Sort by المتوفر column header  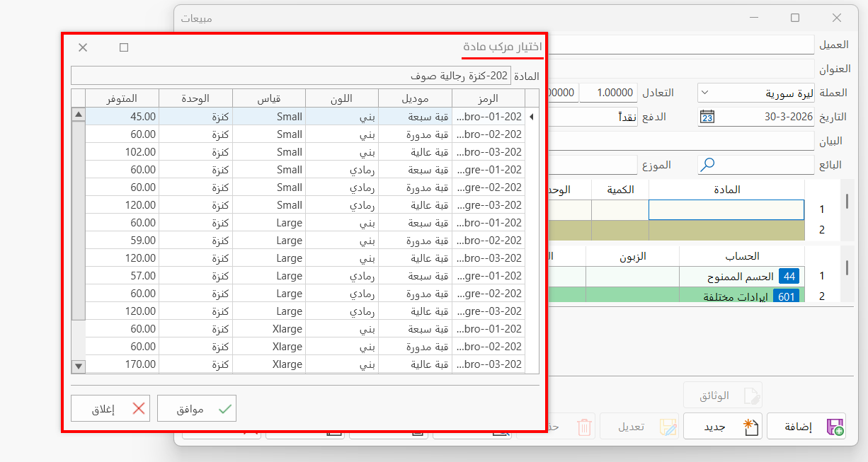coord(122,98)
